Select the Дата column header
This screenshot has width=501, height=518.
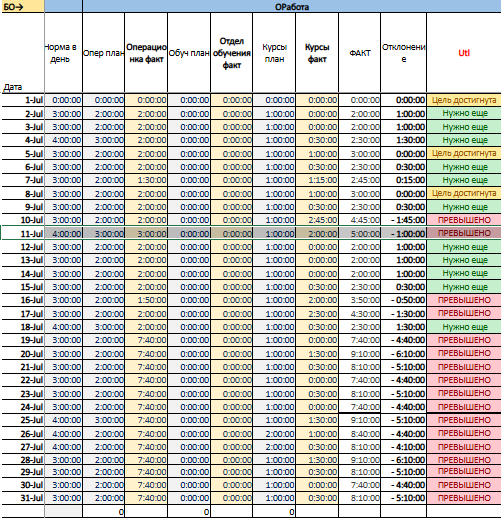(x=22, y=53)
